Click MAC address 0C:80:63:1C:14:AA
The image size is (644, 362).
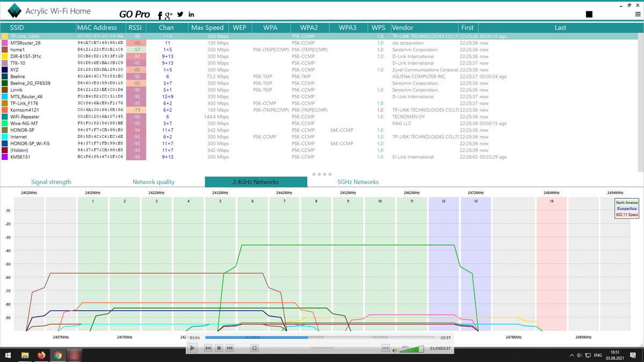(x=100, y=36)
